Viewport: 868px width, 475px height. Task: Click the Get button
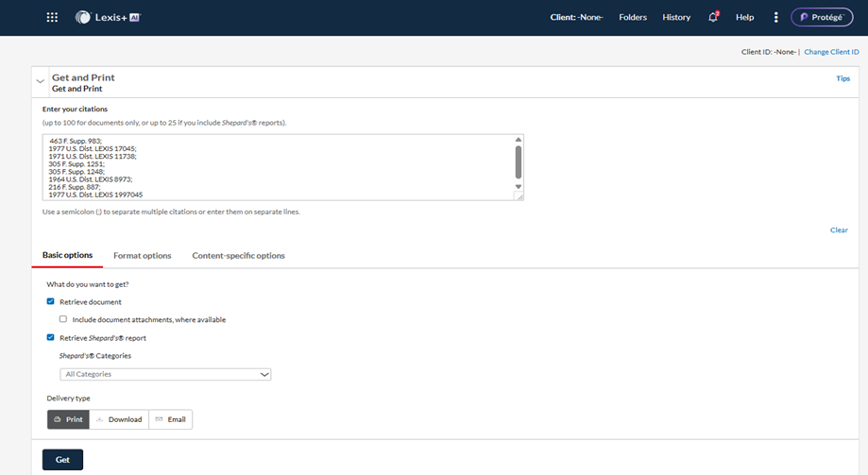pyautogui.click(x=62, y=459)
